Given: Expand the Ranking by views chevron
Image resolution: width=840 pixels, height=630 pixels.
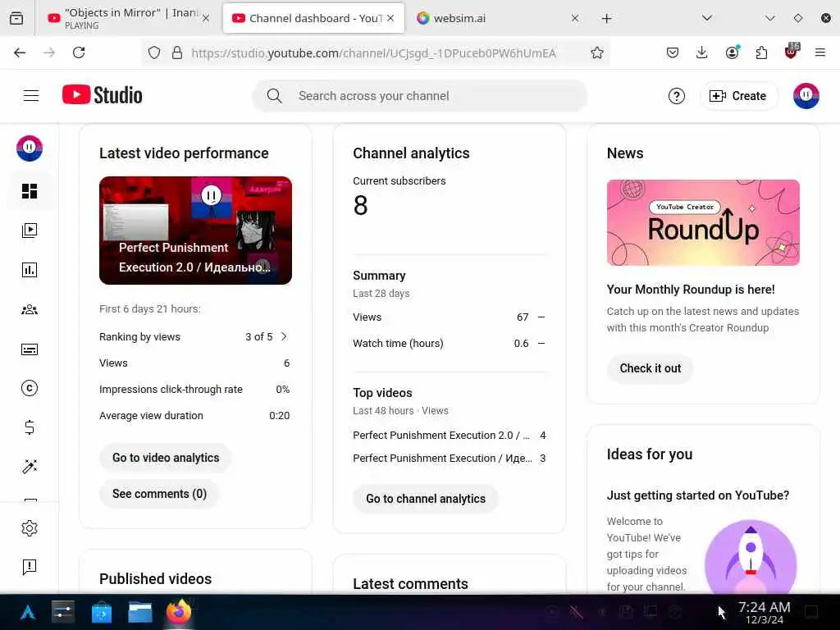Looking at the screenshot, I should pyautogui.click(x=285, y=336).
